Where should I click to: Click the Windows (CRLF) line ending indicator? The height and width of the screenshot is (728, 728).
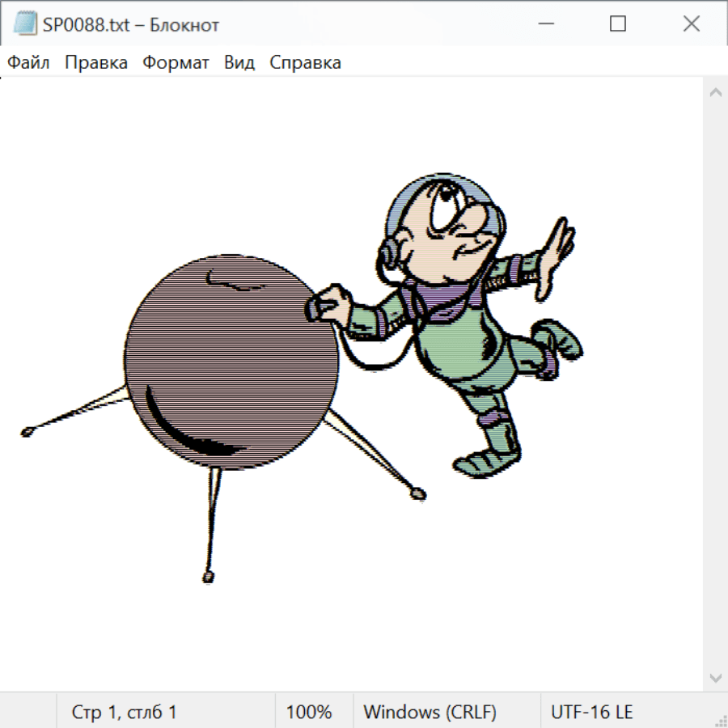pyautogui.click(x=430, y=713)
